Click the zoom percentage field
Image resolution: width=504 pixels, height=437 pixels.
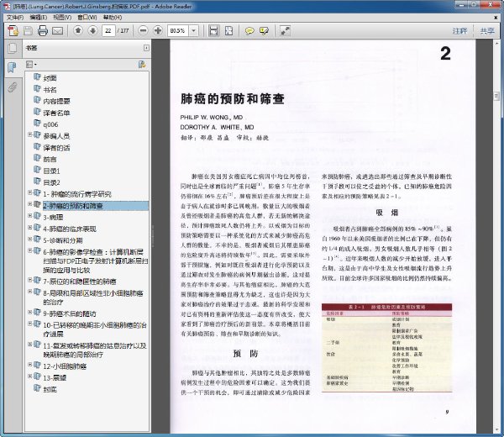point(178,31)
